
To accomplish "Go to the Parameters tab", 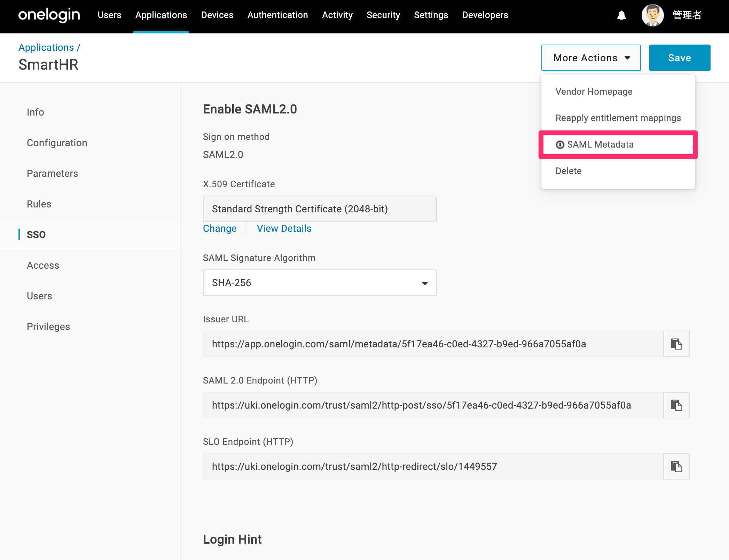I will point(53,173).
